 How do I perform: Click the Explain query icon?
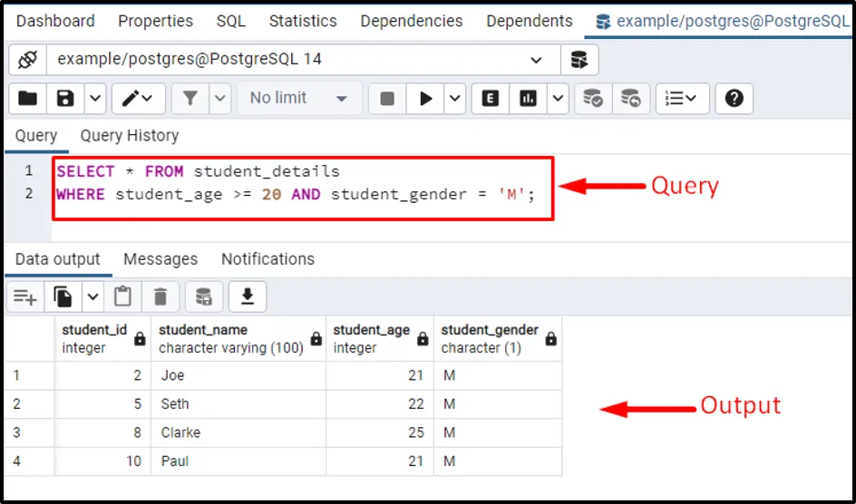[x=491, y=98]
